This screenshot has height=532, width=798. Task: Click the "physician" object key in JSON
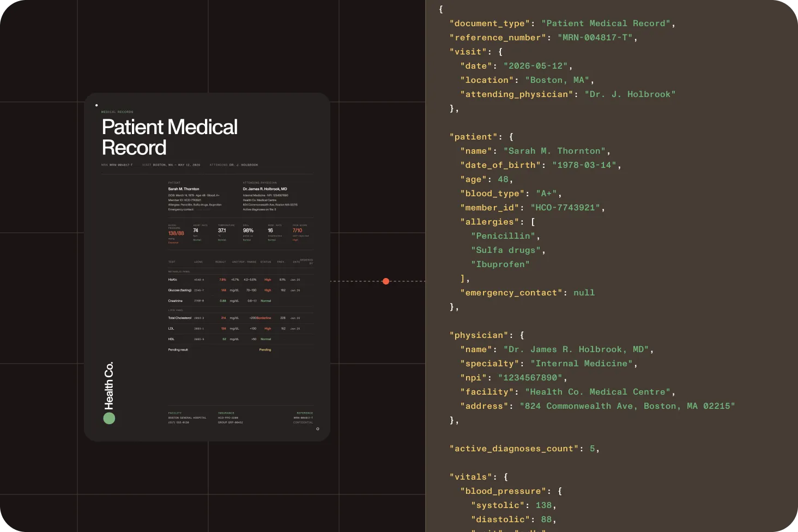[480, 335]
